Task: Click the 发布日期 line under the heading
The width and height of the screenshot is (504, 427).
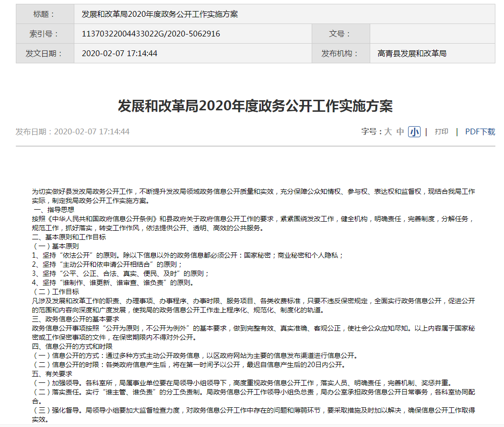Action: pos(72,132)
